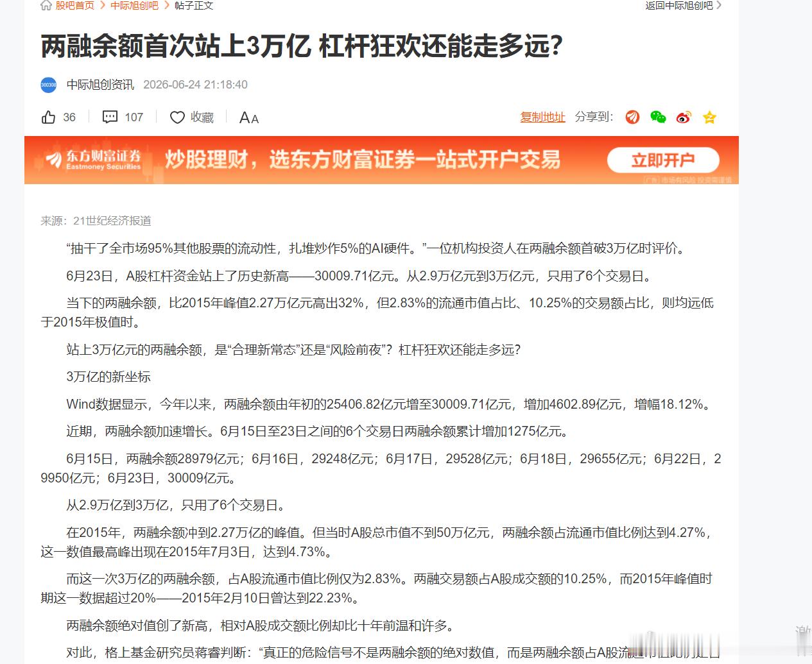Click comment count 107
Screen dimensions: 812x664
134,117
